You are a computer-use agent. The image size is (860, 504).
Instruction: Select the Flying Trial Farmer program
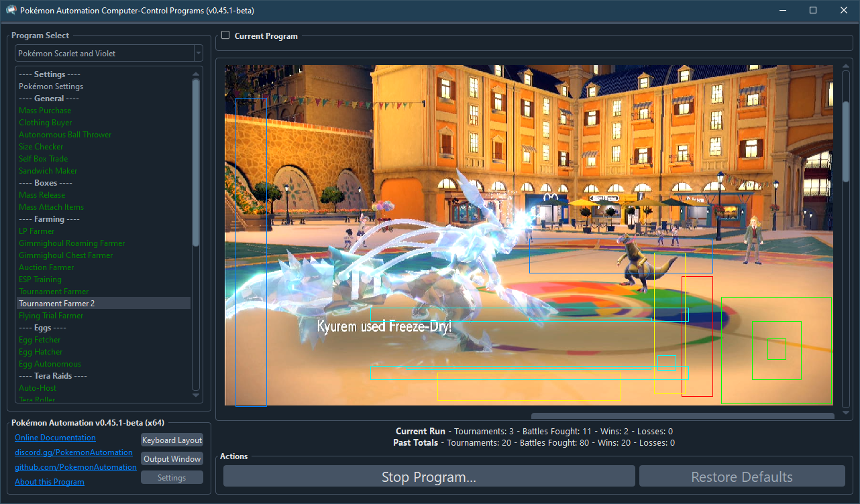coord(51,316)
